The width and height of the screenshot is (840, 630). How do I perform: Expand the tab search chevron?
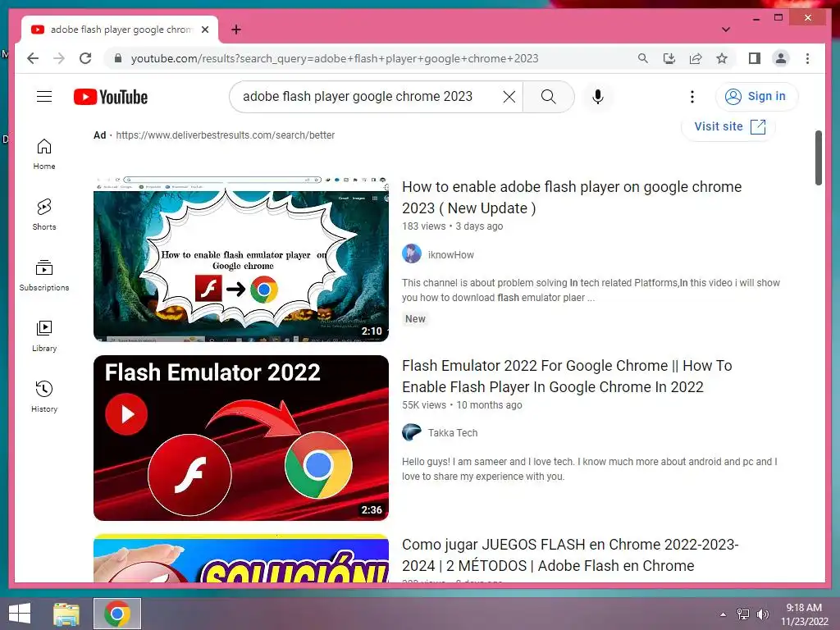pyautogui.click(x=726, y=30)
